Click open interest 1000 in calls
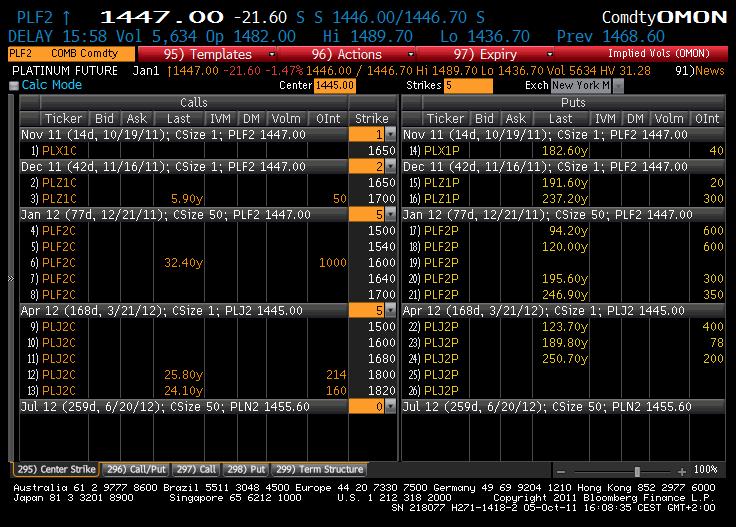Viewport: 736px width, 527px height. pos(333,263)
